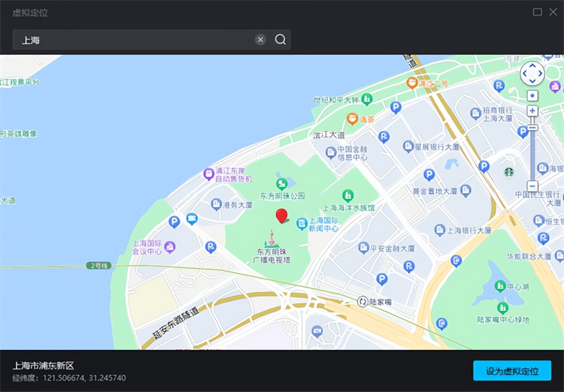Click the magnifier search icon
This screenshot has width=564, height=392.
click(x=281, y=40)
